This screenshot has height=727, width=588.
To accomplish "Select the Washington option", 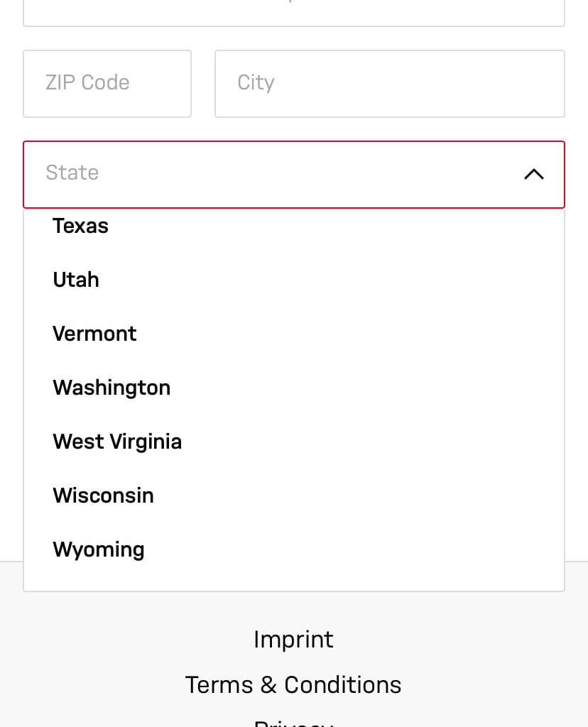I will tap(111, 388).
